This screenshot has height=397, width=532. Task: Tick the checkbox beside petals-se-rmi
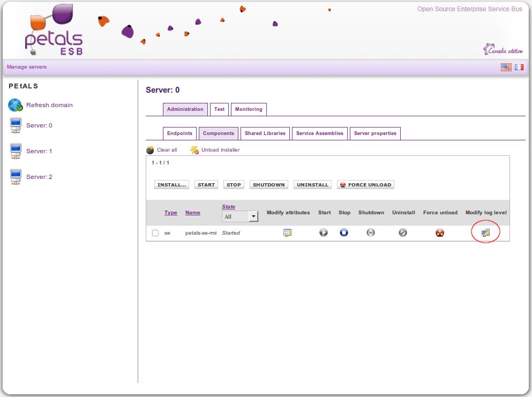155,233
